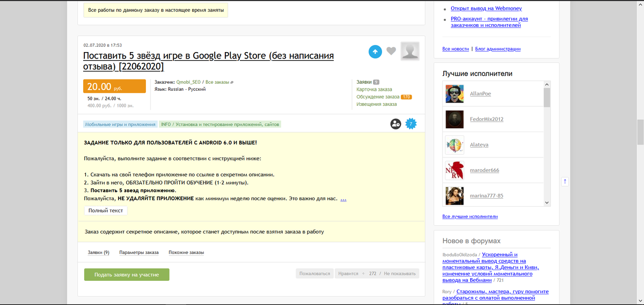Screen dimensions: 644x305
Task: Open the 'Все заказы' link for the customer
Action: (x=217, y=82)
